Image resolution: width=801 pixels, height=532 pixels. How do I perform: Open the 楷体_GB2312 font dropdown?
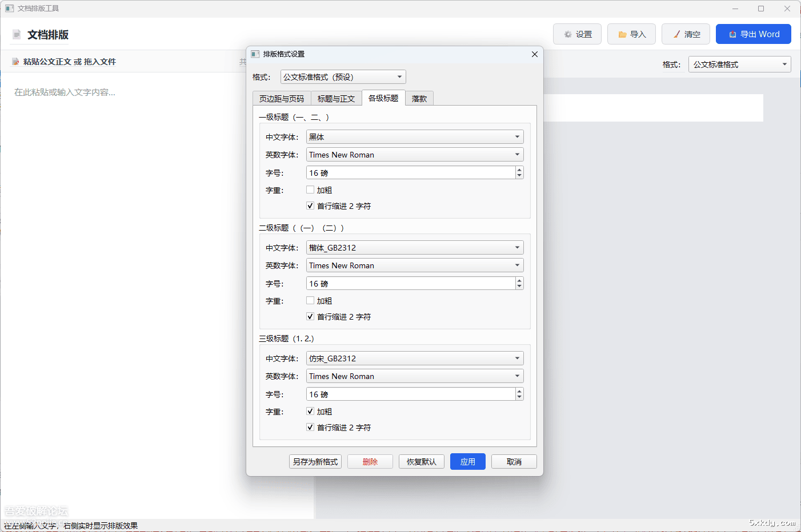point(415,248)
